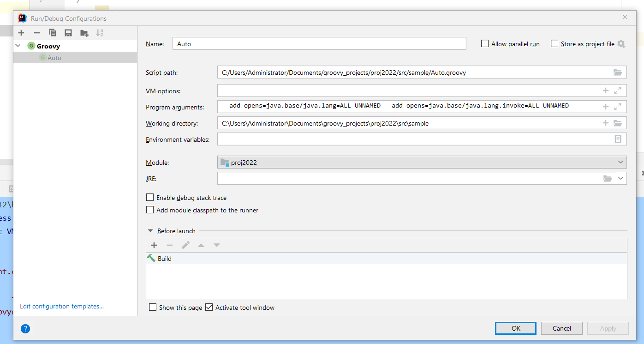
Task: Click the Apply button
Action: [x=608, y=328]
